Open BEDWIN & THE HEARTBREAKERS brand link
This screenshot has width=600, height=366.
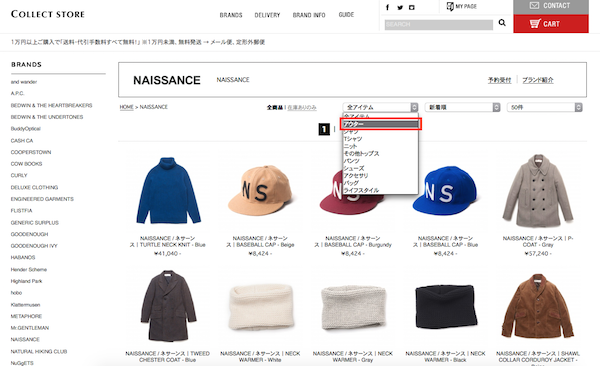pyautogui.click(x=51, y=105)
